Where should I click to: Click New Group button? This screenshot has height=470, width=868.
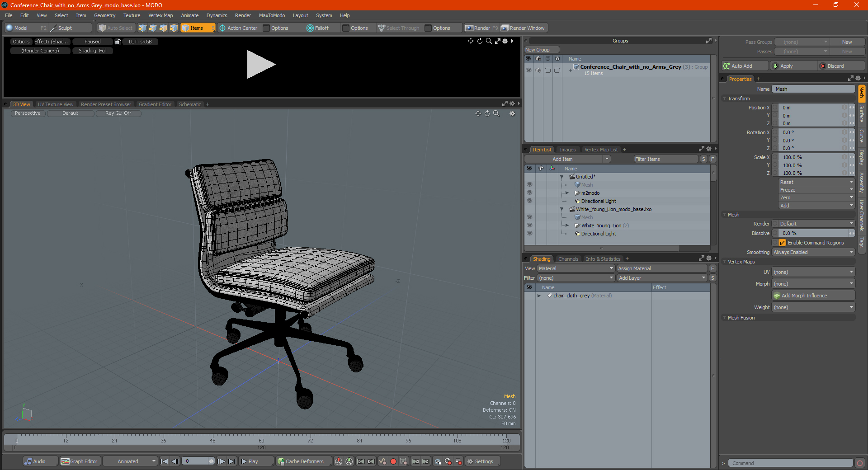[x=542, y=50]
